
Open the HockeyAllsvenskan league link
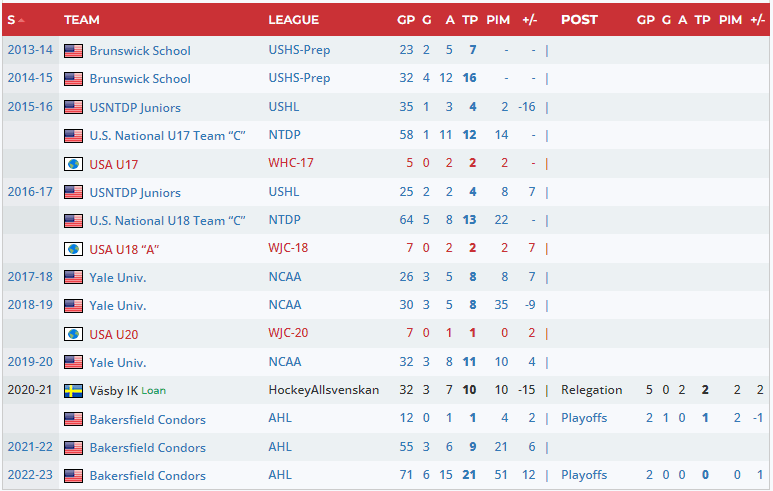tap(323, 391)
